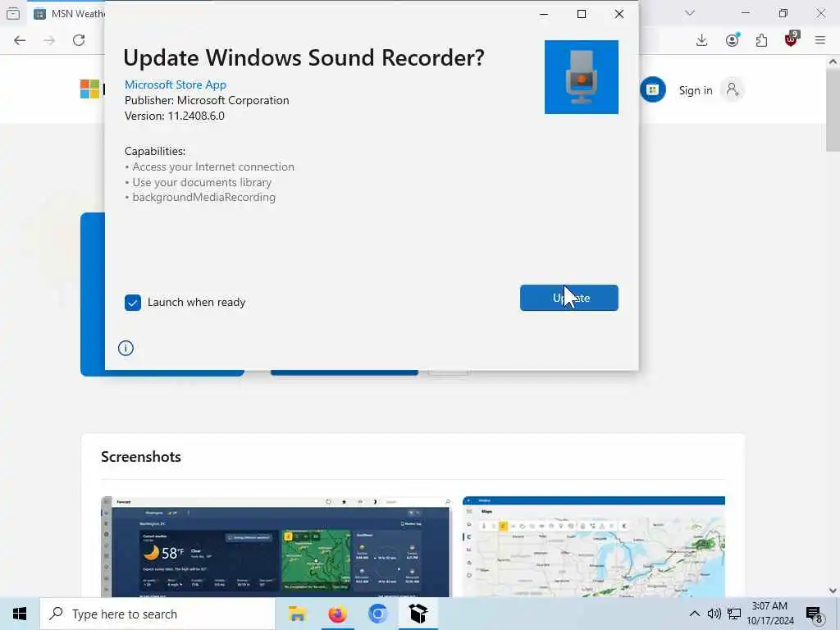Click the Microsoft Store round icon

[x=652, y=89]
